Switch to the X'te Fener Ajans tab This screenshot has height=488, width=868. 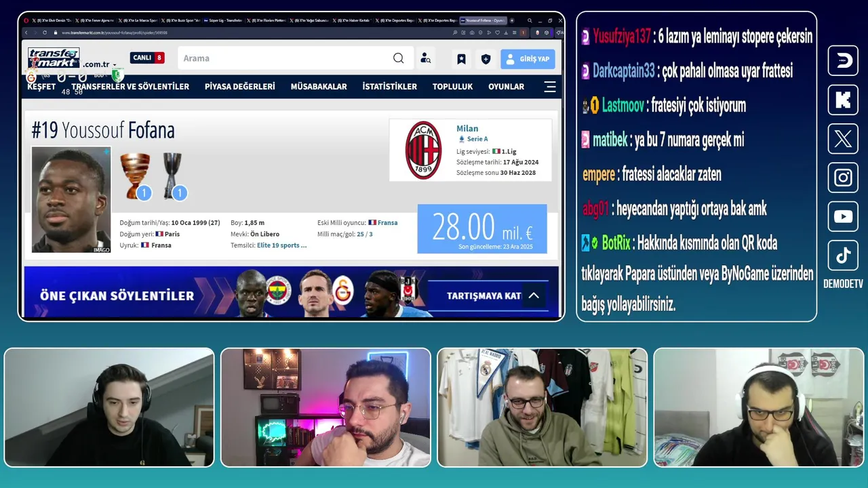[95, 20]
